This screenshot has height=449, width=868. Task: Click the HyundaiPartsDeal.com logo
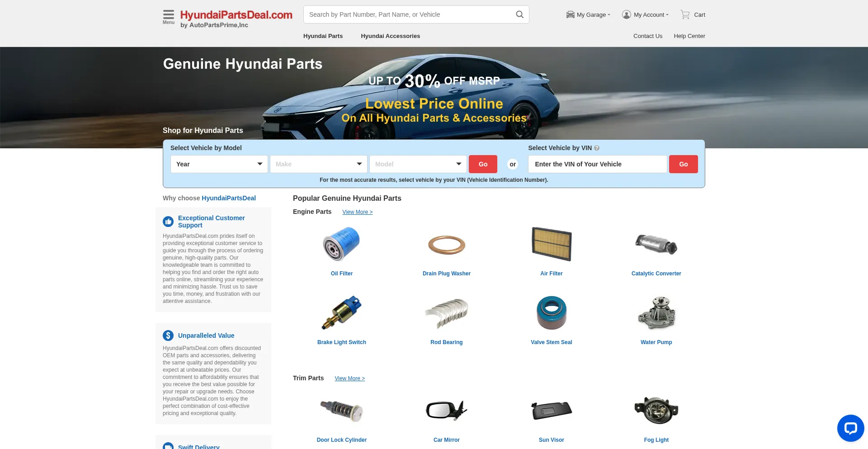tap(236, 14)
